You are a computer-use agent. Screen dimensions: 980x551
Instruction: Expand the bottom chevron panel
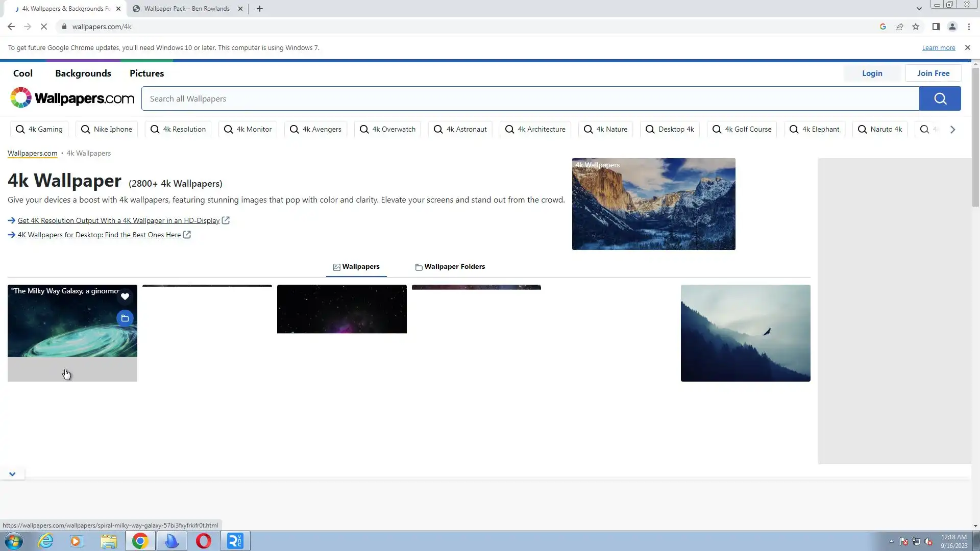[x=12, y=474]
